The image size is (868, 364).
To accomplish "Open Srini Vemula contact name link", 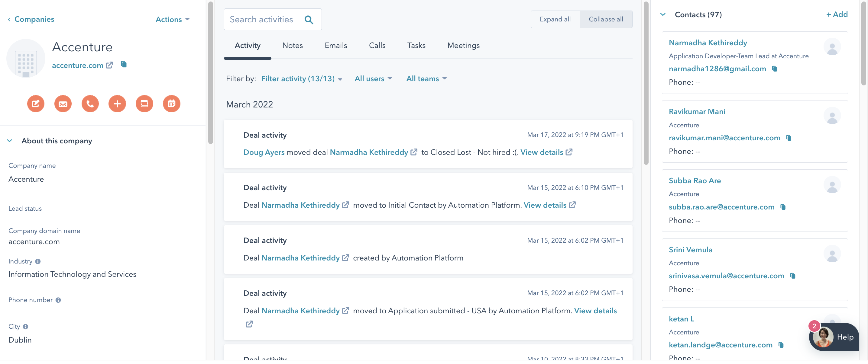I will (690, 250).
